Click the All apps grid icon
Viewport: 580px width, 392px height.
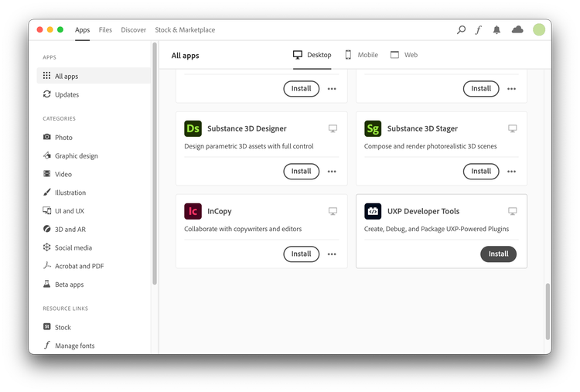coord(46,76)
